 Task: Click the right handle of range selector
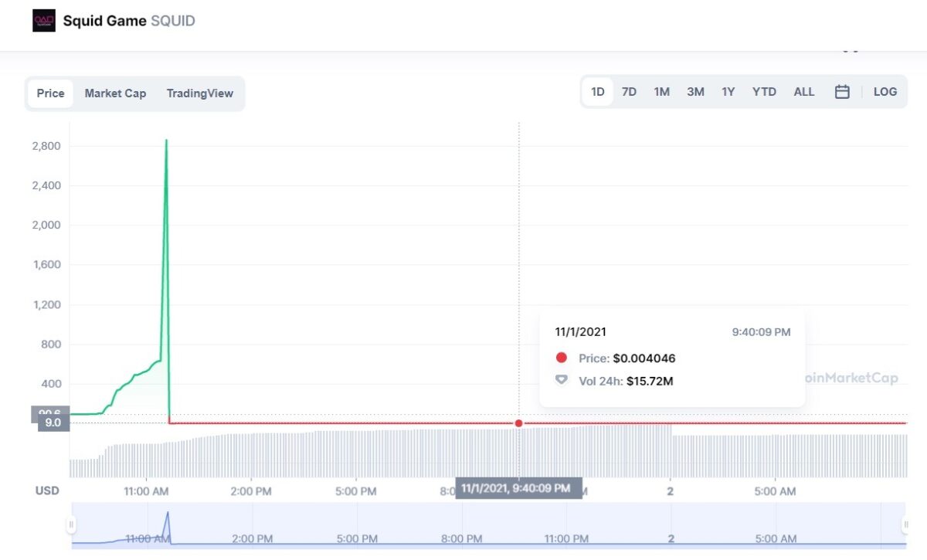pos(906,524)
